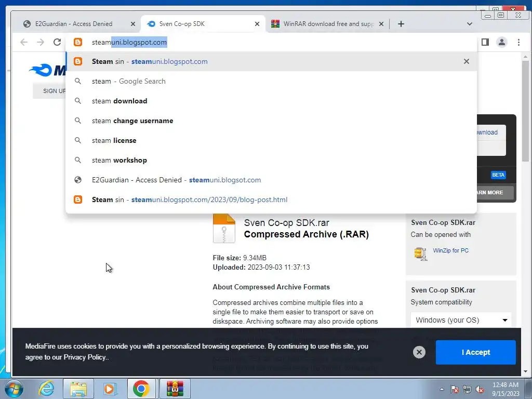Go forward to next page

41,42
